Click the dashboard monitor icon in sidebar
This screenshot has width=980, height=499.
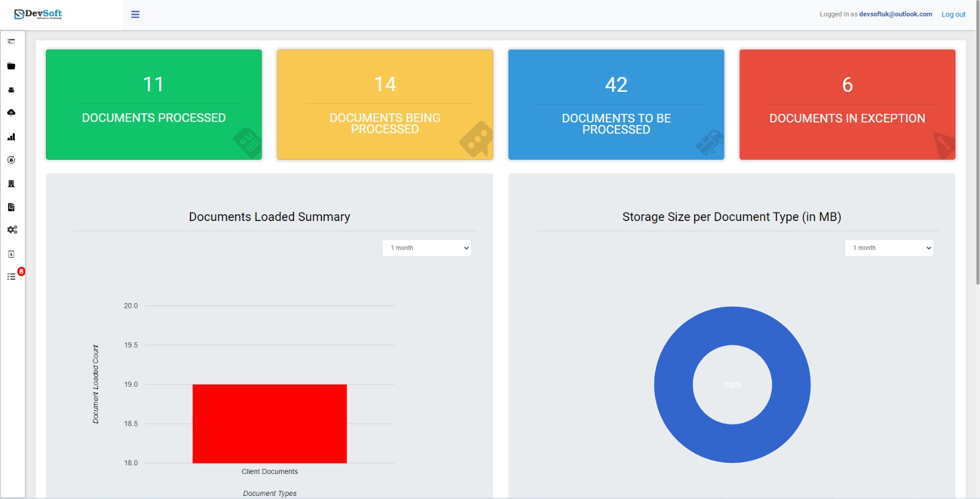11,42
